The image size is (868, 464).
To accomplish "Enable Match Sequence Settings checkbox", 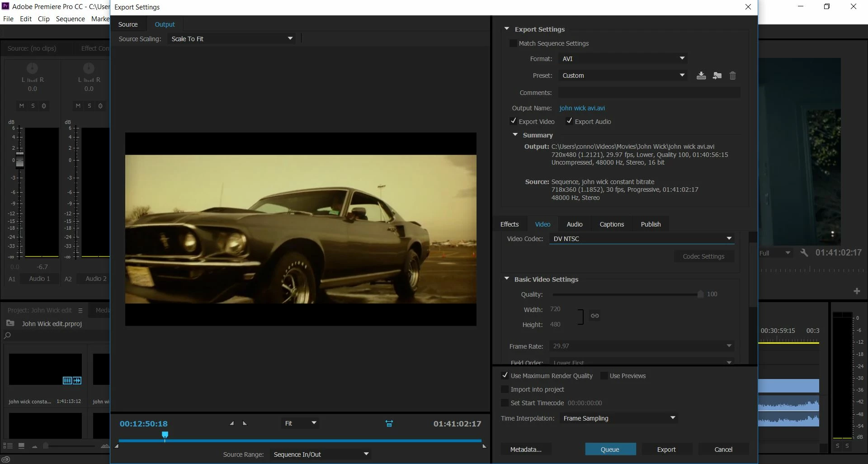I will 513,43.
